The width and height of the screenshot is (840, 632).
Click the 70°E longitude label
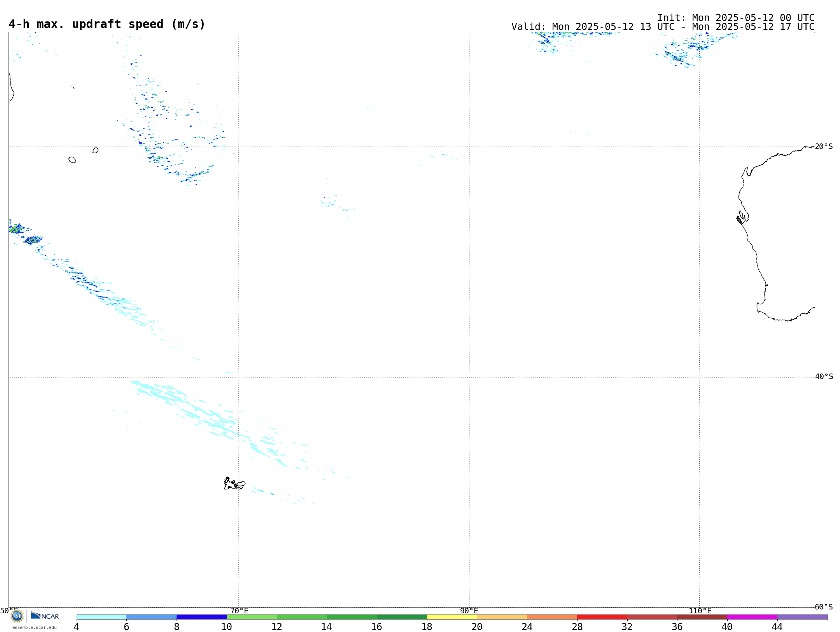coord(239,611)
